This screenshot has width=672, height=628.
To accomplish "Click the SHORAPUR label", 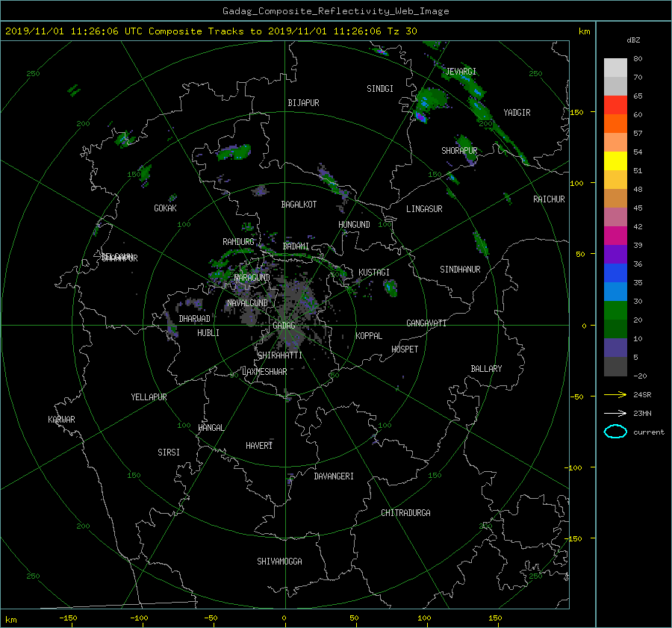I will coord(459,151).
